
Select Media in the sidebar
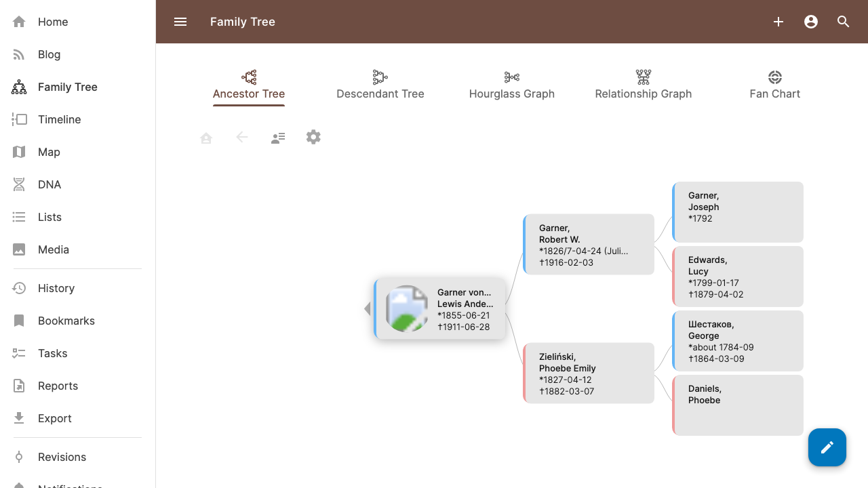coord(77,249)
